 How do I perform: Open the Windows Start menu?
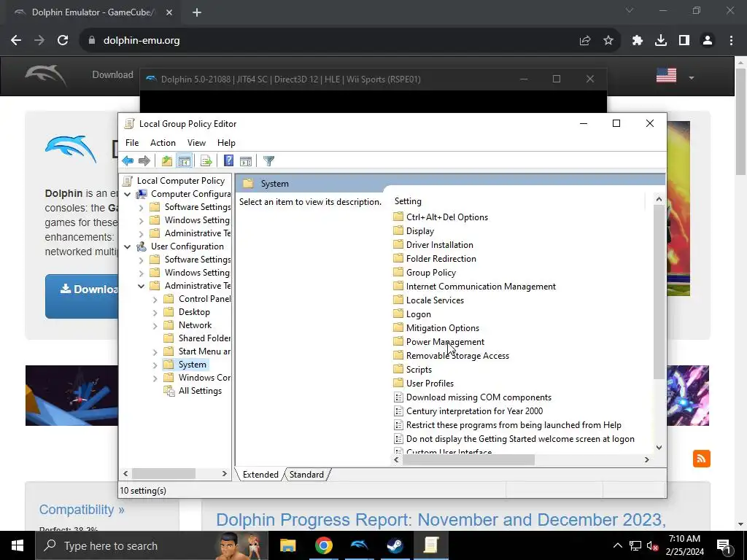[18, 545]
